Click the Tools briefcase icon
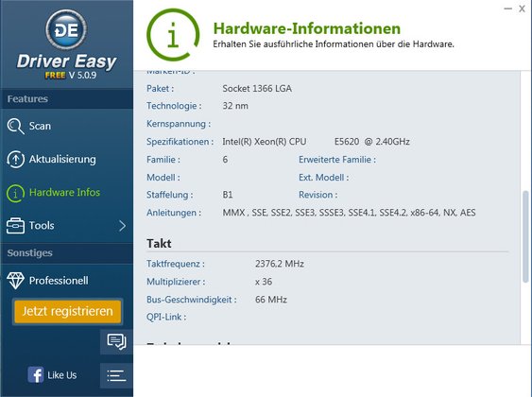 15,226
